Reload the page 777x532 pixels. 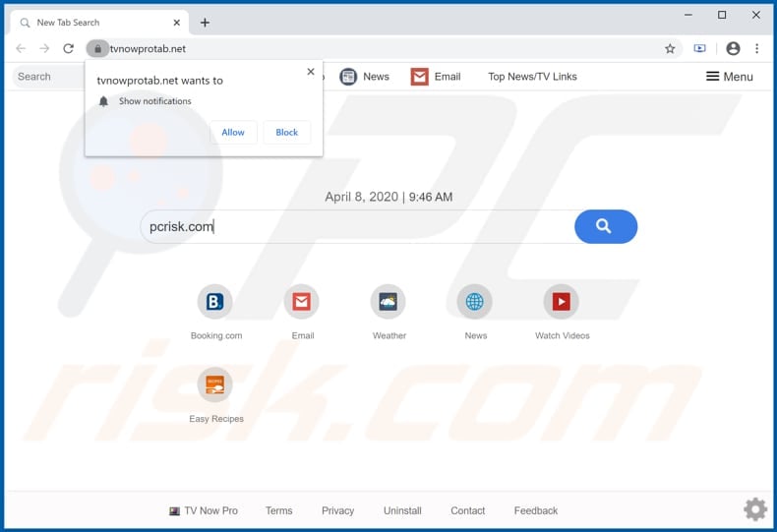[x=69, y=48]
